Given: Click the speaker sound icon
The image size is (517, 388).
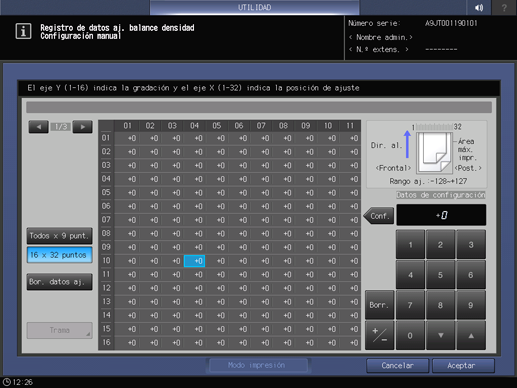Looking at the screenshot, I should [x=479, y=7].
